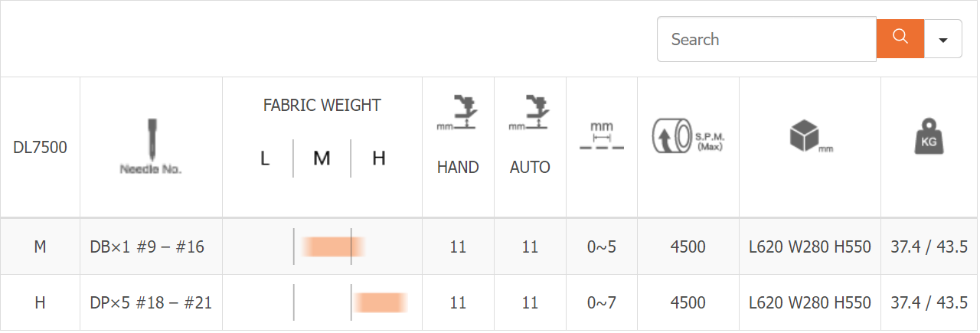The image size is (980, 333).
Task: Click the KG weight icon
Action: [929, 137]
